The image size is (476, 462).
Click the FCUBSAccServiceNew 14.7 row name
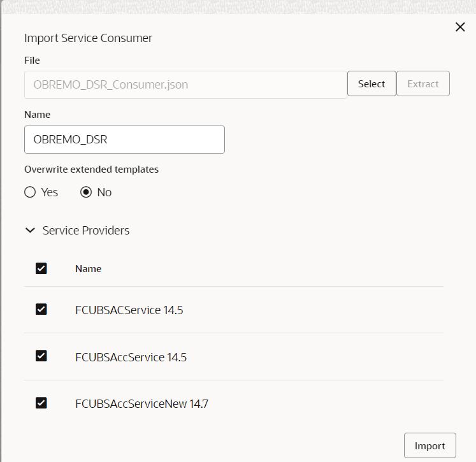click(141, 403)
